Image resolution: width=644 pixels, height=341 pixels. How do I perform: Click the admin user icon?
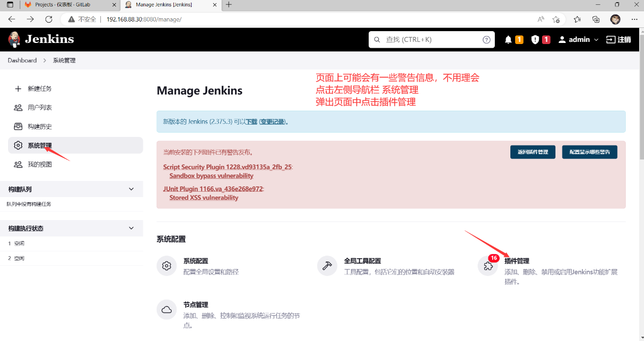[562, 40]
